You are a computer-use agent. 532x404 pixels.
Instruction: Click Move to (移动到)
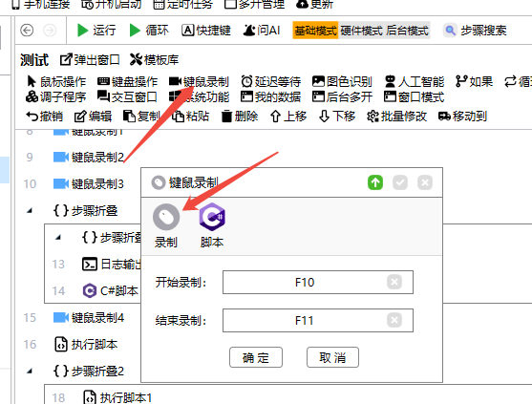(462, 117)
